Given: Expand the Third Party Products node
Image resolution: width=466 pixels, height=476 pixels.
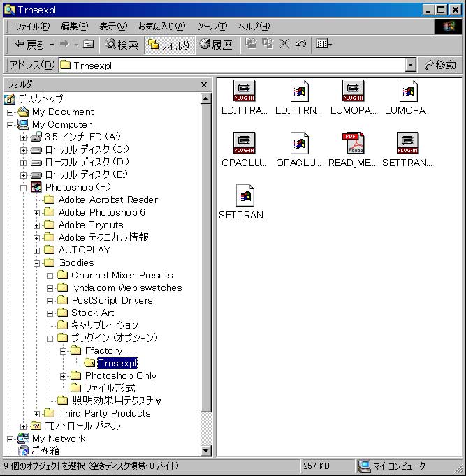Looking at the screenshot, I should 37,414.
